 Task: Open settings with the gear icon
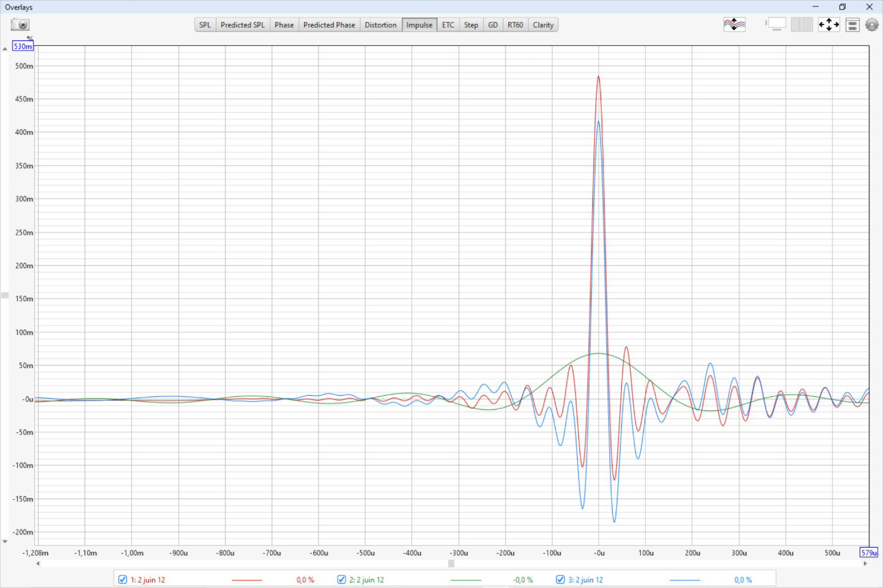(872, 25)
